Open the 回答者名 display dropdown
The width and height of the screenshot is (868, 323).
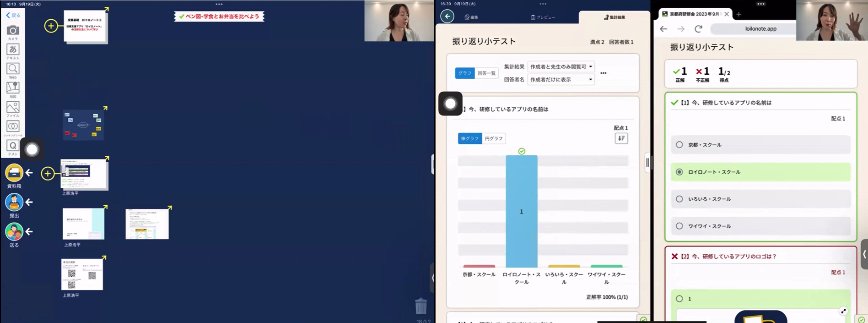click(561, 79)
